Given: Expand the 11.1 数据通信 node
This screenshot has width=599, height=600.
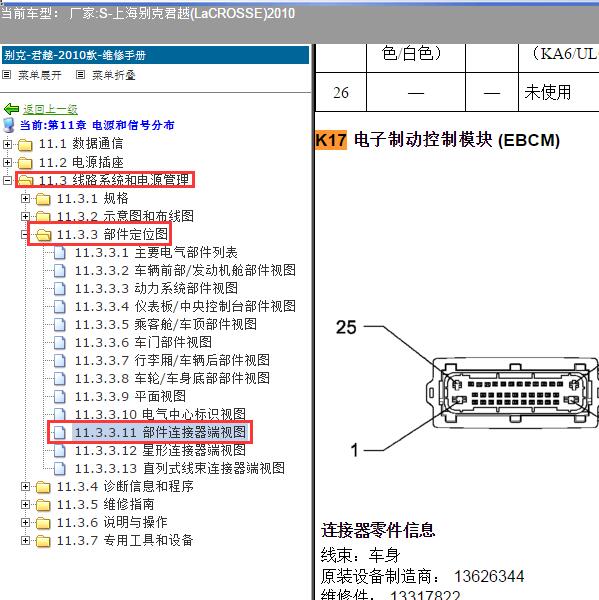Looking at the screenshot, I should [7, 144].
